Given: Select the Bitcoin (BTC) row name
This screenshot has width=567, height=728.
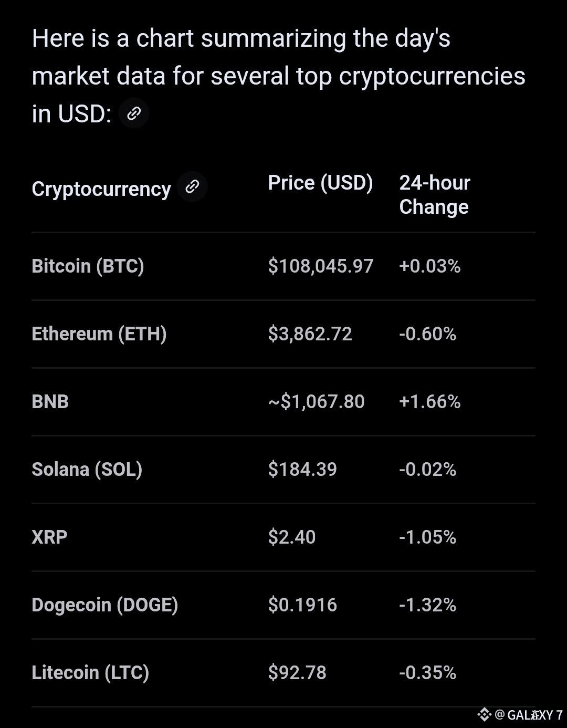Looking at the screenshot, I should tap(88, 266).
